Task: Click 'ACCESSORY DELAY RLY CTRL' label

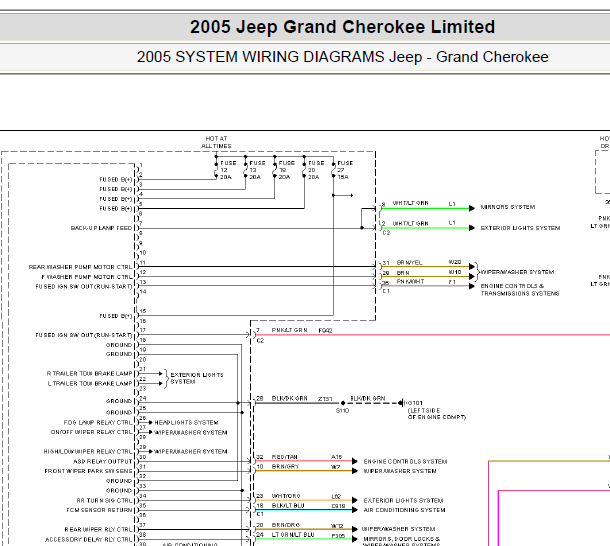Action: pyautogui.click(x=89, y=539)
